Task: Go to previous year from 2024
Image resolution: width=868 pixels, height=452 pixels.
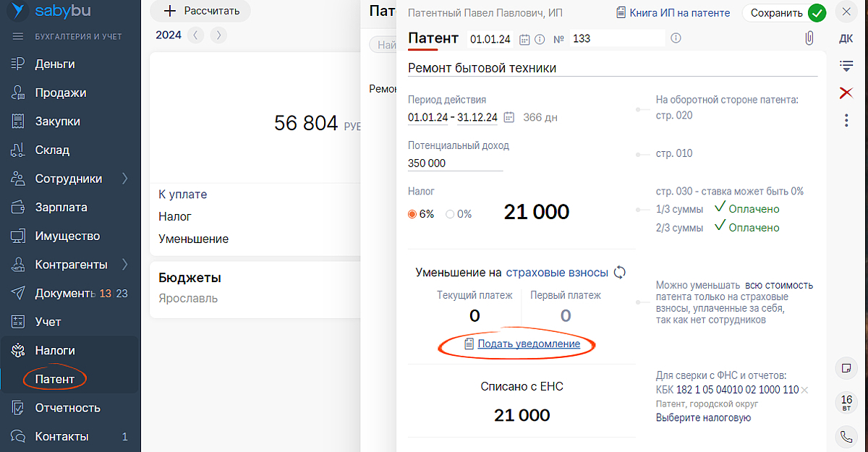Action: (195, 35)
